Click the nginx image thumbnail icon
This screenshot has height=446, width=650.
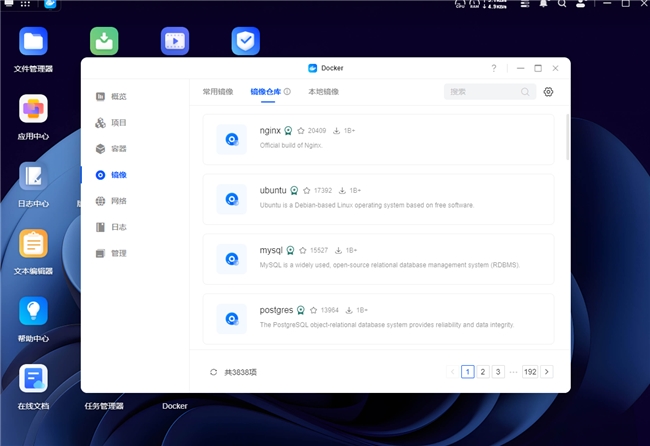pyautogui.click(x=232, y=139)
